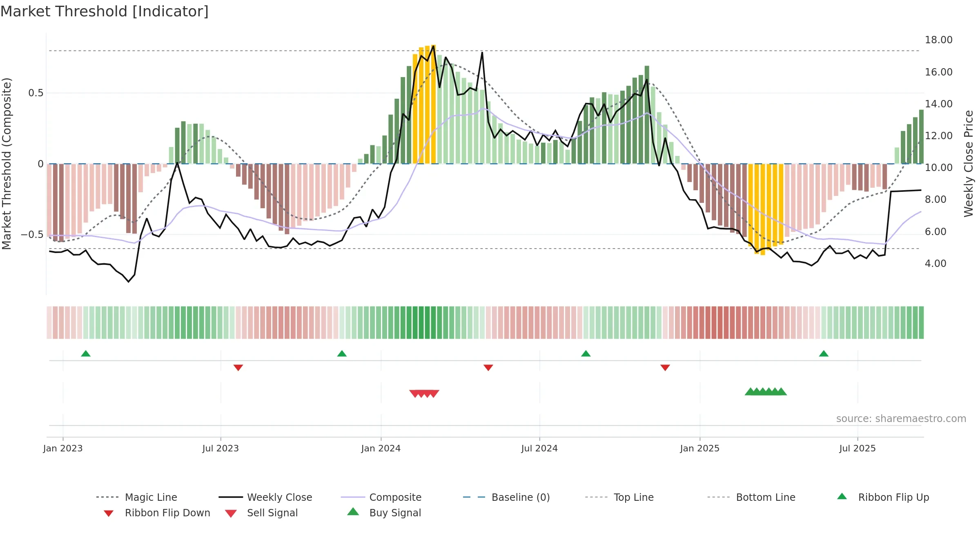Toggle the Bottom Line legend entry
The width and height of the screenshot is (980, 551).
751,497
